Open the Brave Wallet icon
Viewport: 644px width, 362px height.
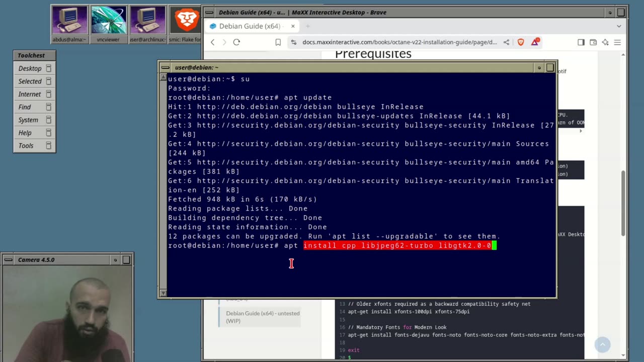point(593,42)
